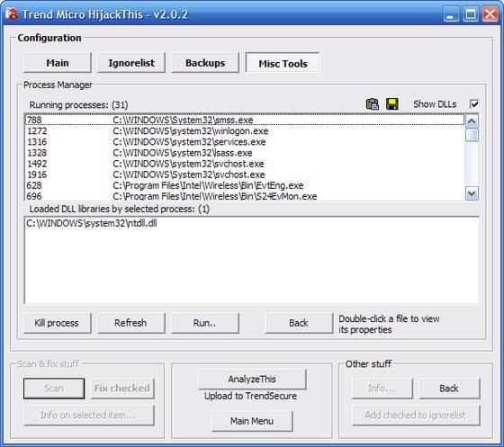The width and height of the screenshot is (504, 447).
Task: Select the Misc Tools tab
Action: point(283,63)
